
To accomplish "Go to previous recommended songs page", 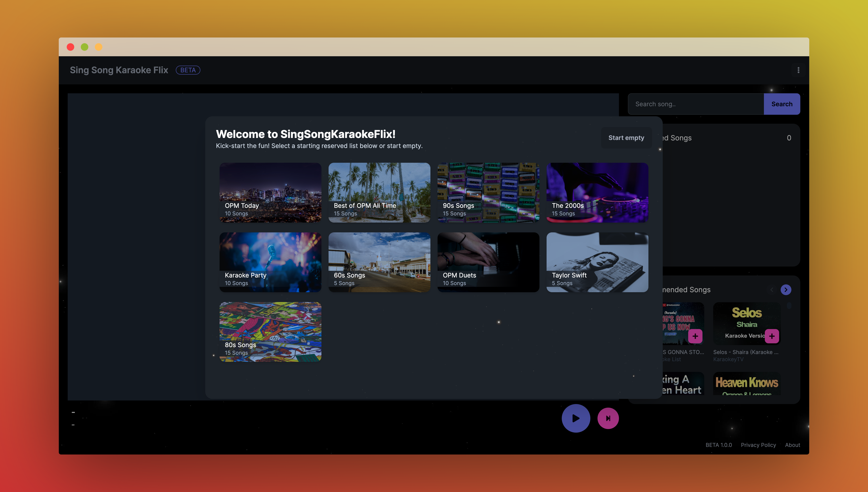I will 772,290.
